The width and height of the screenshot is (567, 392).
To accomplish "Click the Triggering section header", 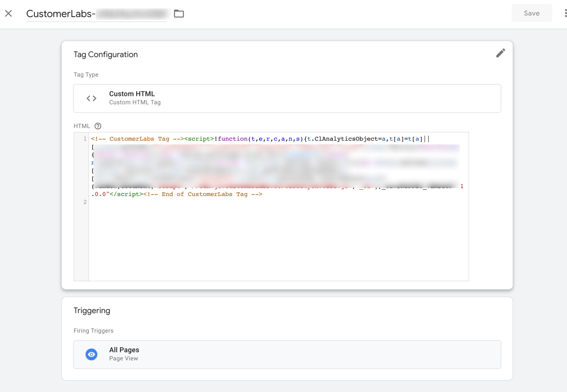I will point(92,310).
